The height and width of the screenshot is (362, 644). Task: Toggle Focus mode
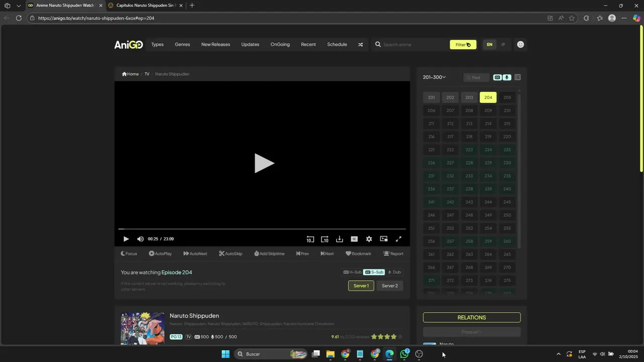point(129,254)
